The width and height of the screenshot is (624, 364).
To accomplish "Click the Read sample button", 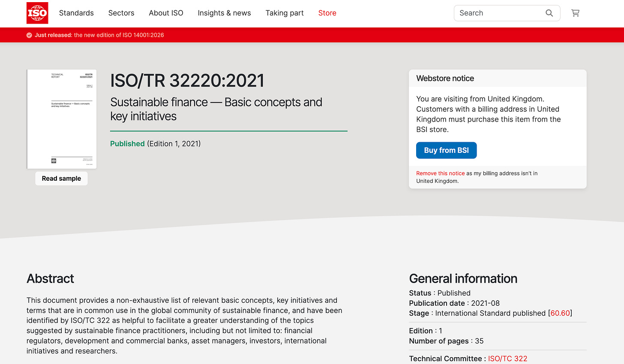I will (61, 179).
